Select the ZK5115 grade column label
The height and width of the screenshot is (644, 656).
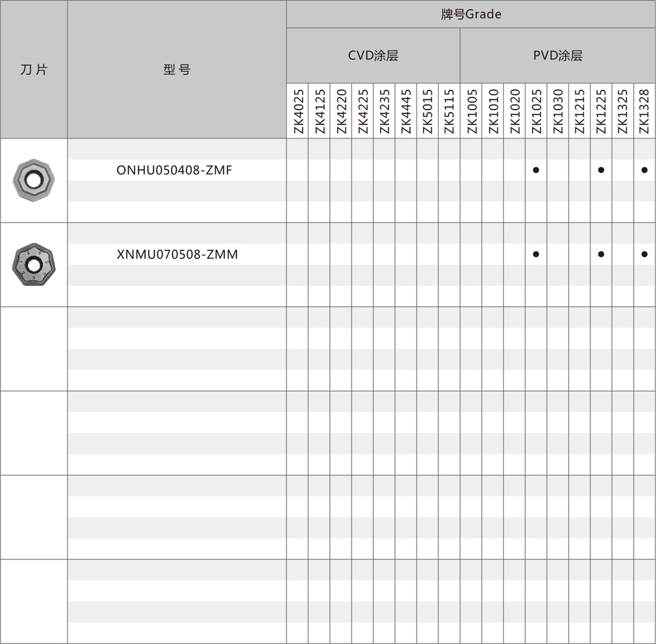coord(449,111)
